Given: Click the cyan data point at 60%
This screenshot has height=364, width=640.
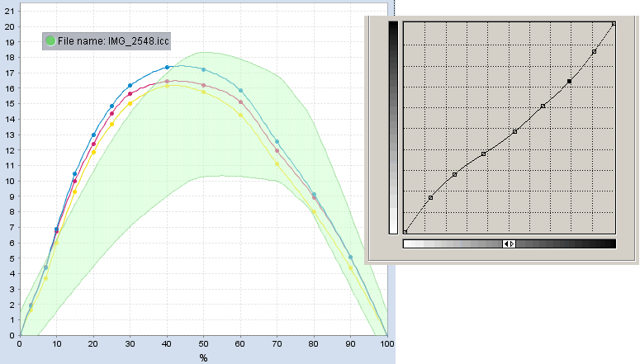Looking at the screenshot, I should click(x=240, y=91).
